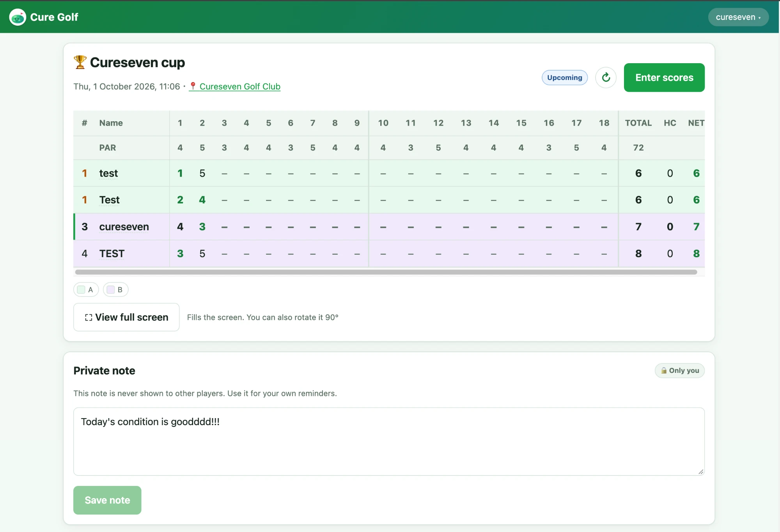Click hole 18 column header

point(604,123)
